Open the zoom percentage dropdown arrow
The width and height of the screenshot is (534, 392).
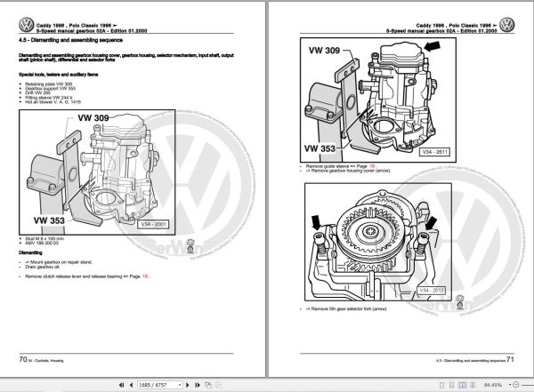pos(510,385)
